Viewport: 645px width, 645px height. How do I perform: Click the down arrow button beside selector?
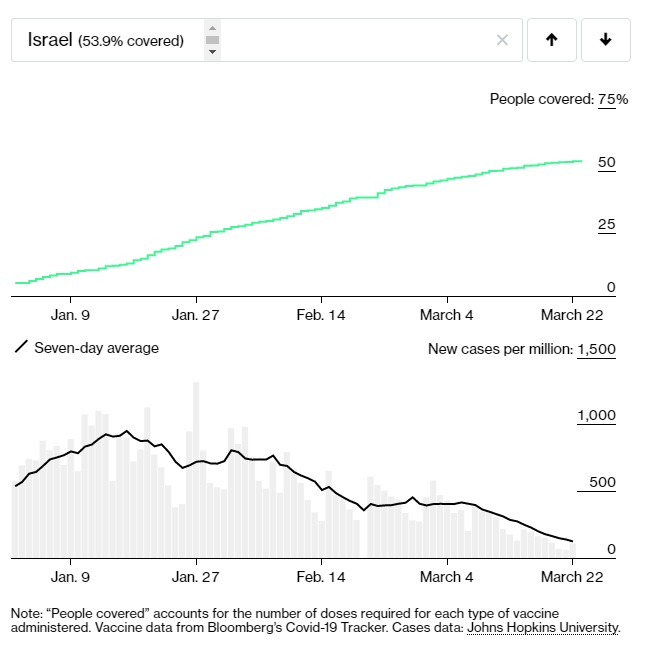coord(605,40)
